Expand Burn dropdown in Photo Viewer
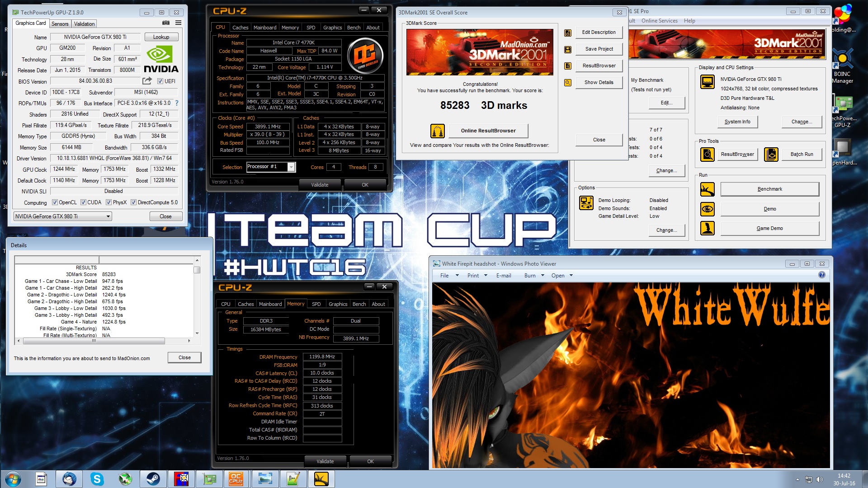This screenshot has height=488, width=868. point(542,276)
